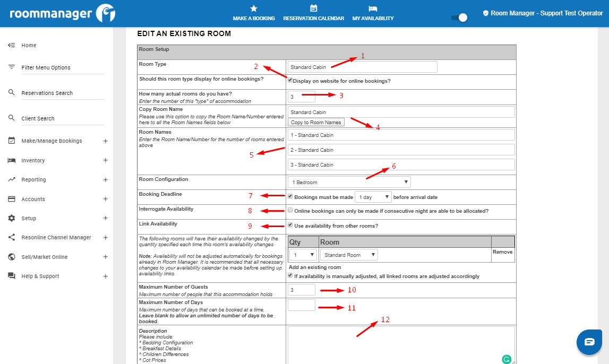Screen dimensions: 609x364
Task: Go to Home in sidebar
Action: coord(29,45)
